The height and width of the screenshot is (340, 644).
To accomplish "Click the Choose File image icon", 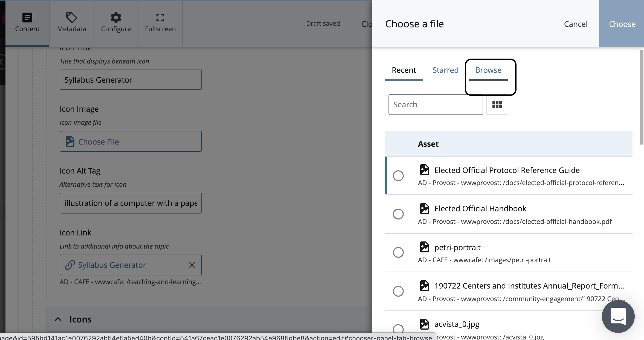I will 70,142.
